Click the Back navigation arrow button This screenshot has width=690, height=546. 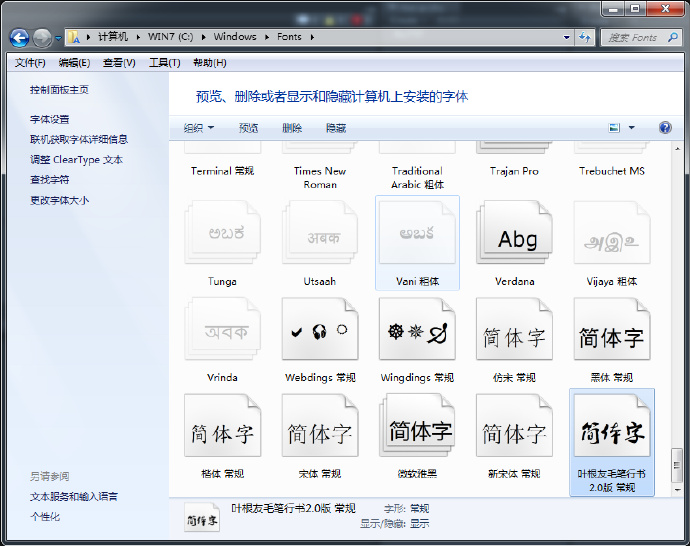pyautogui.click(x=19, y=38)
